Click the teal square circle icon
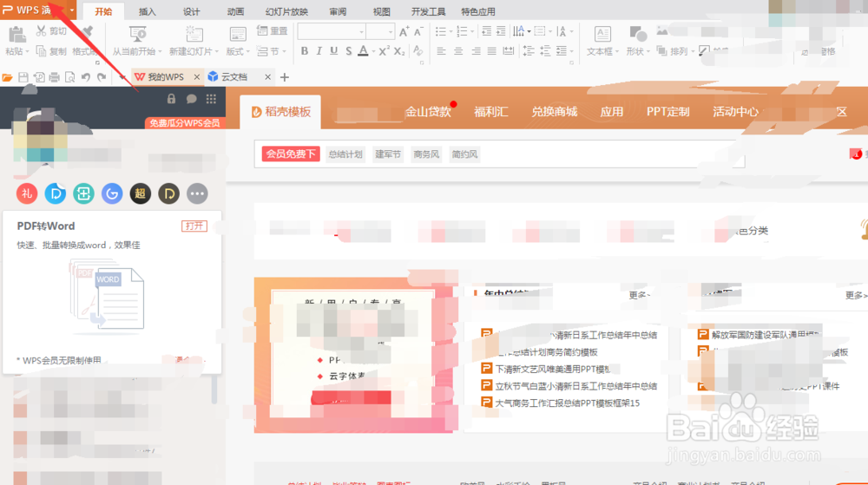868x485 pixels. tap(83, 193)
